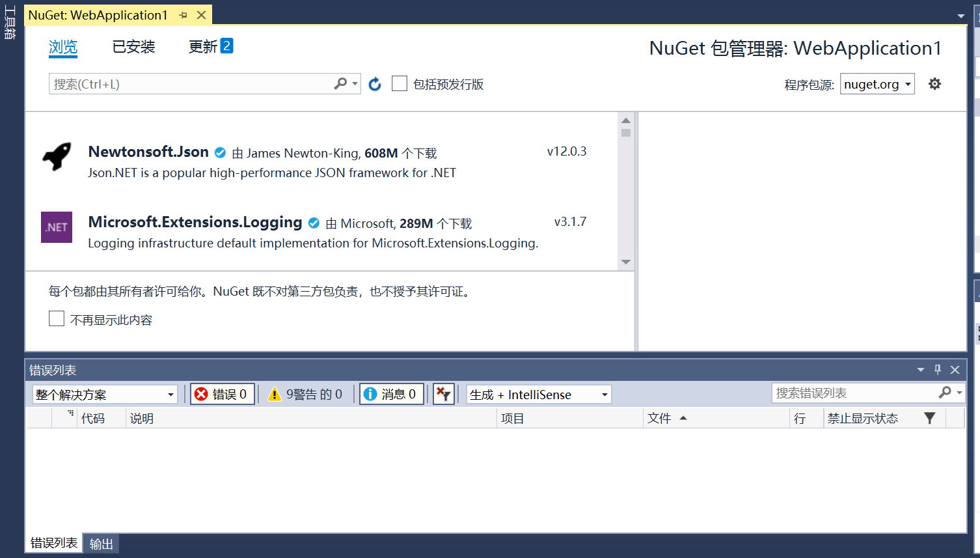Click the Json.NET framework description text

coord(272,173)
